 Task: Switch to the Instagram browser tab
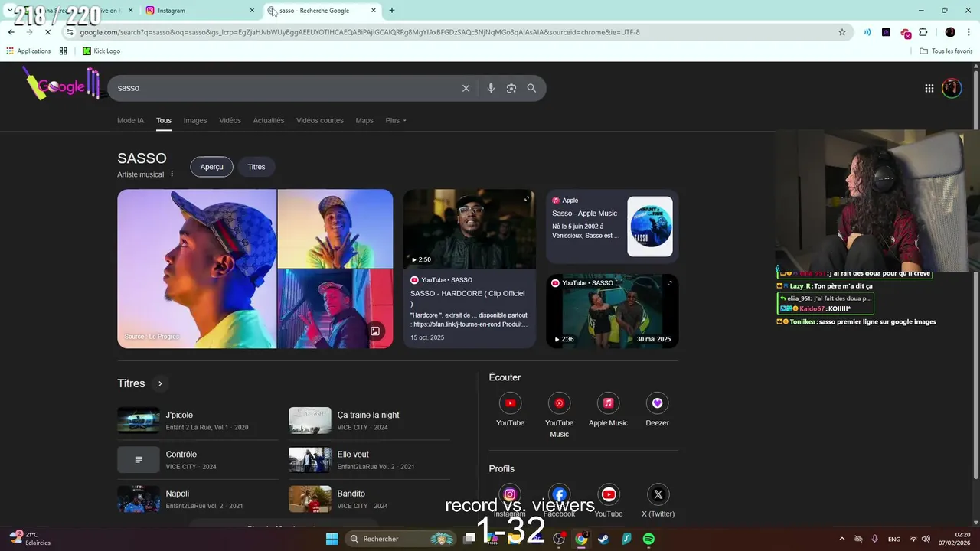[x=199, y=11]
